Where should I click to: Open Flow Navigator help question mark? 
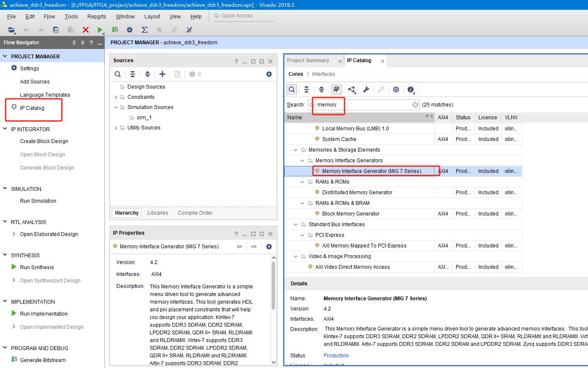pyautogui.click(x=91, y=43)
